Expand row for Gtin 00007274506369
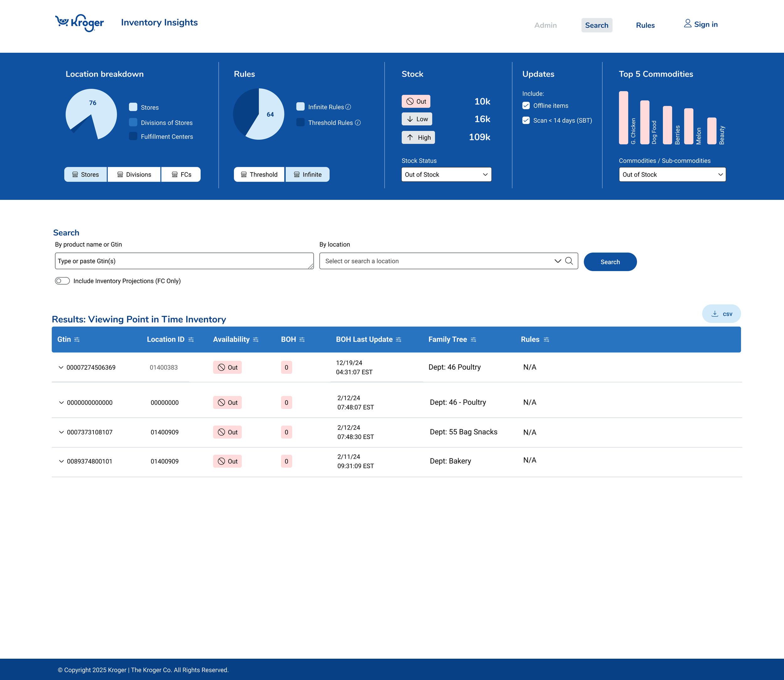 tap(61, 367)
